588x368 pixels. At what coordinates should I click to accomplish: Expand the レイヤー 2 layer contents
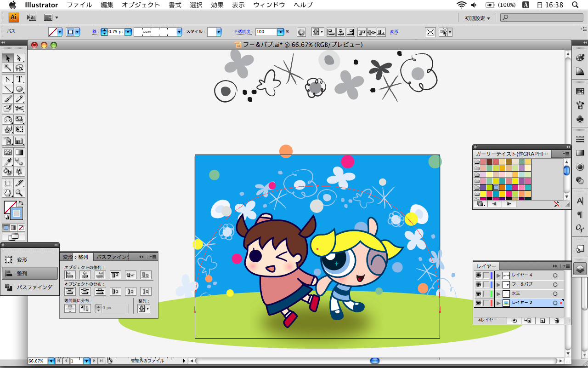498,303
